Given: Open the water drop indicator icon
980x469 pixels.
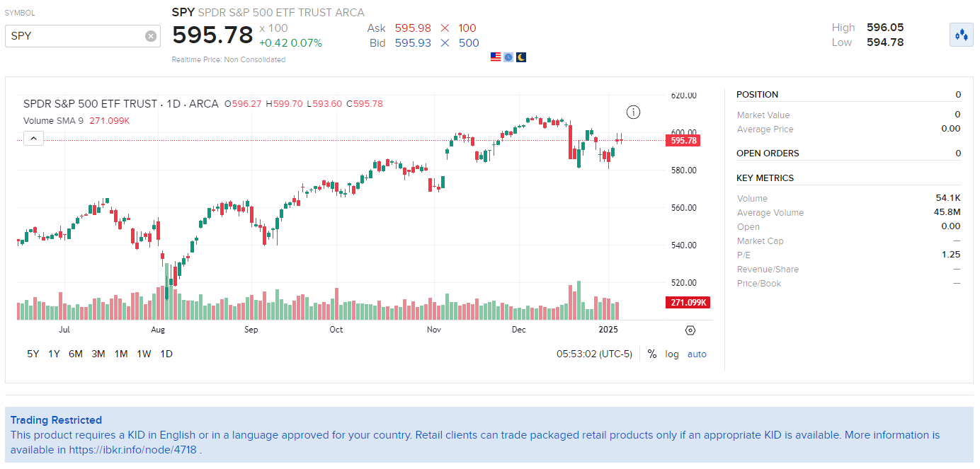Looking at the screenshot, I should coord(961,34).
